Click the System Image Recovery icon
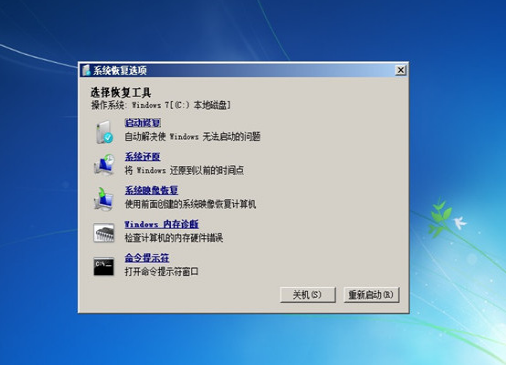Image resolution: width=506 pixels, height=365 pixels. point(104,199)
